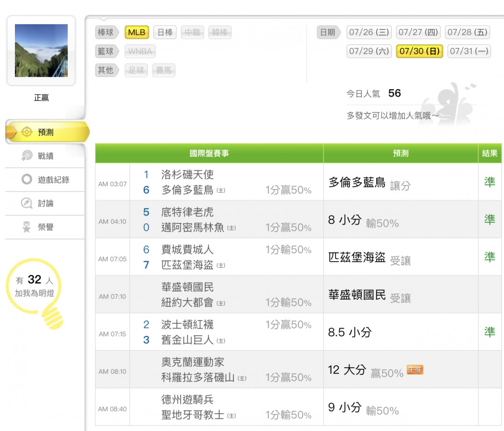Screen dimensions: 504x431
Task: Click the 籃球 category label
Action: pyautogui.click(x=107, y=51)
